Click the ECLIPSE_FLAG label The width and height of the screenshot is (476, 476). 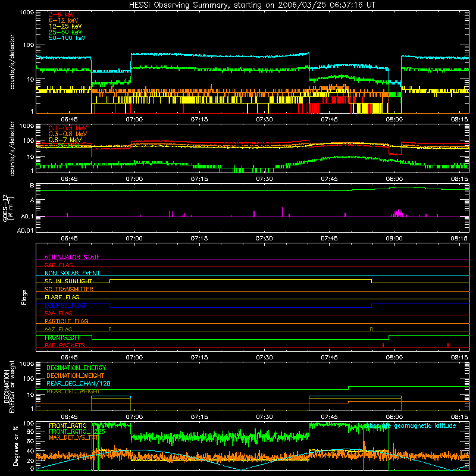tap(65, 305)
